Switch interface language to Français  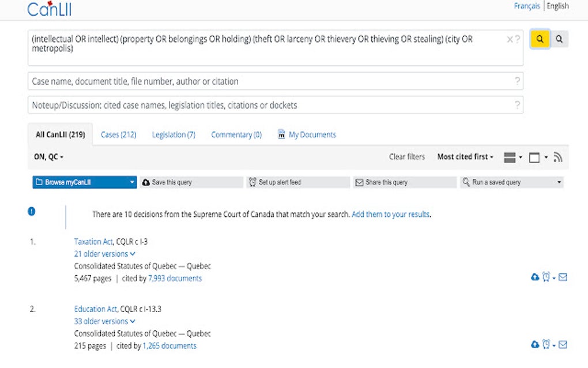click(527, 6)
